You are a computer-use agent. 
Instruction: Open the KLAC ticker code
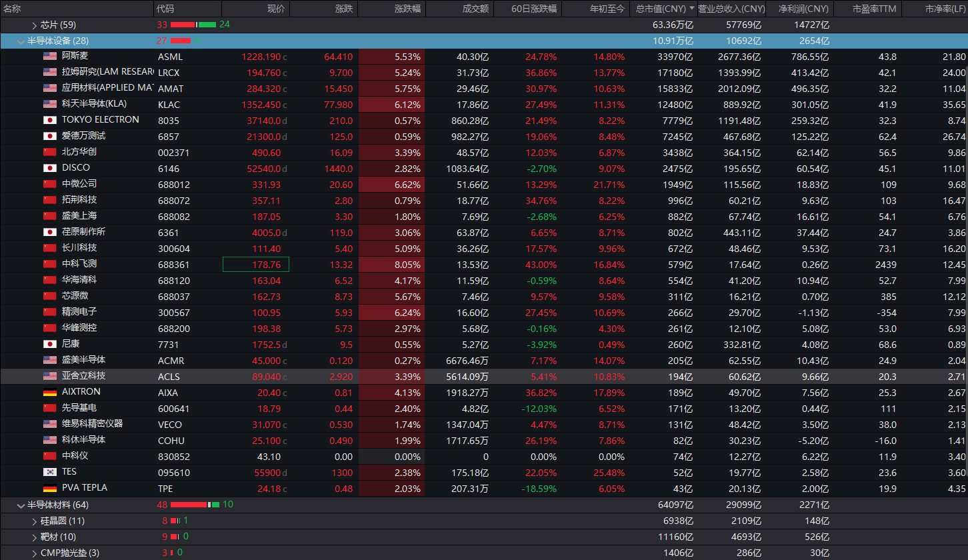tap(169, 105)
